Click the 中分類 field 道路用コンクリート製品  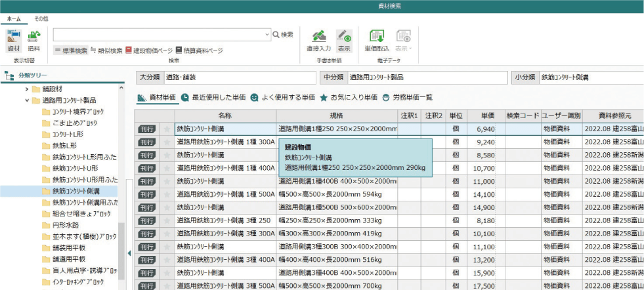pos(427,77)
